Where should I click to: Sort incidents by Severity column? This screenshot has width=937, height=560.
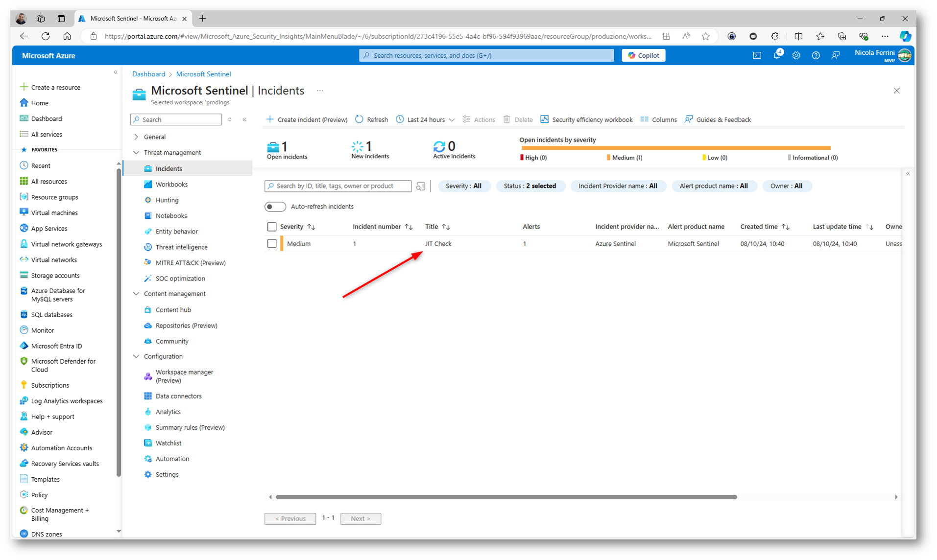click(297, 227)
